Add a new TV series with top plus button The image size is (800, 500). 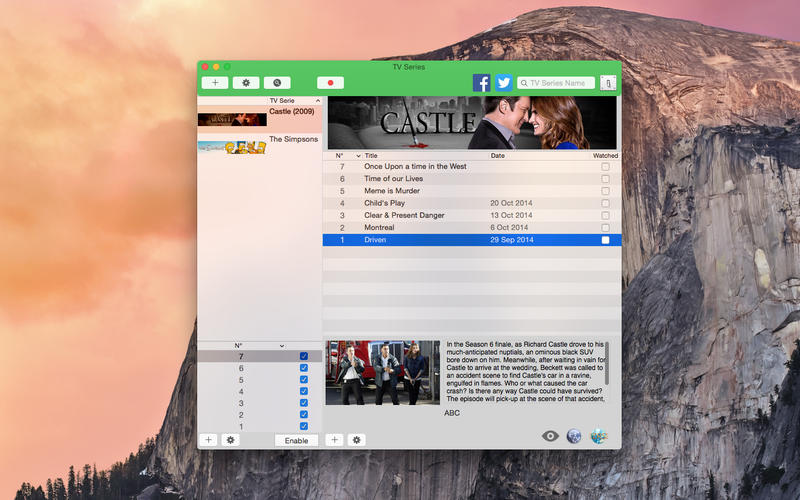(214, 83)
